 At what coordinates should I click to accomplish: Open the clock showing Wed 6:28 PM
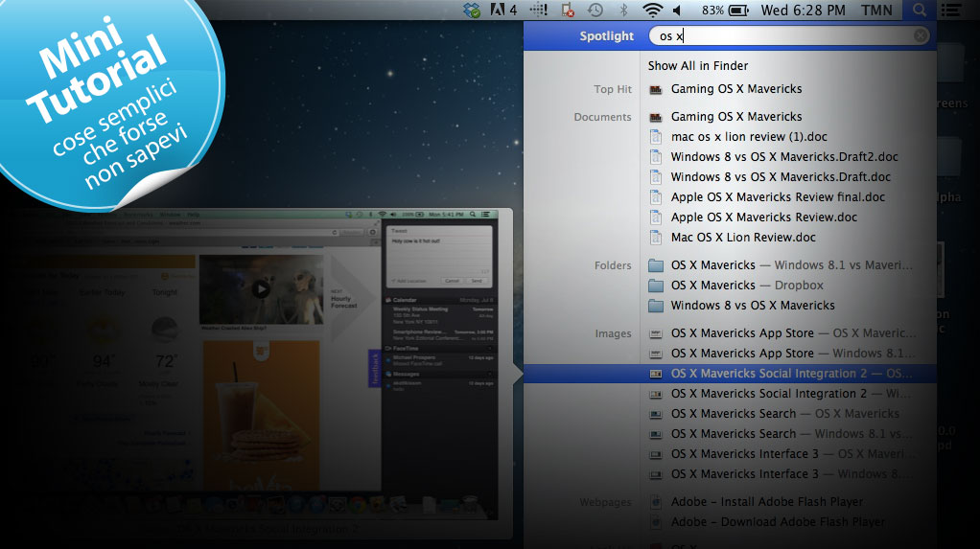point(804,10)
